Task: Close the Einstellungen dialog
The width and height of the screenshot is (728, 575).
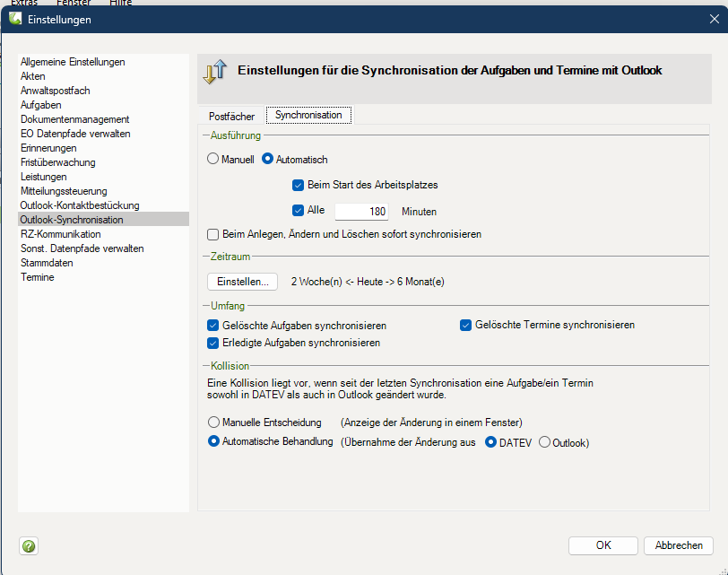Action: pos(714,19)
